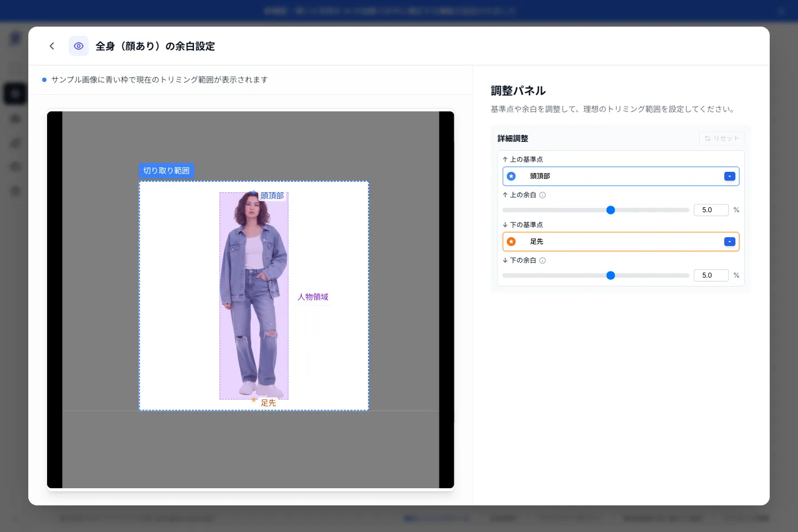This screenshot has width=798, height=532.
Task: Close the top banner with the X
Action: [x=781, y=11]
